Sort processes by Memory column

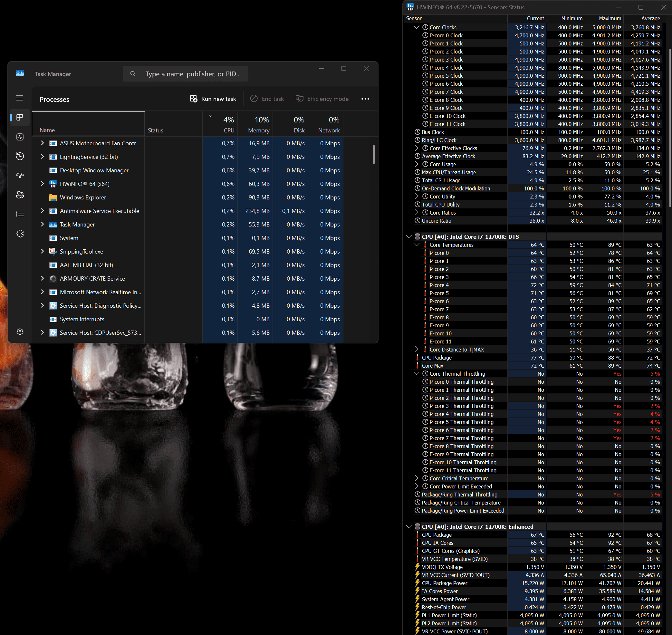(255, 124)
